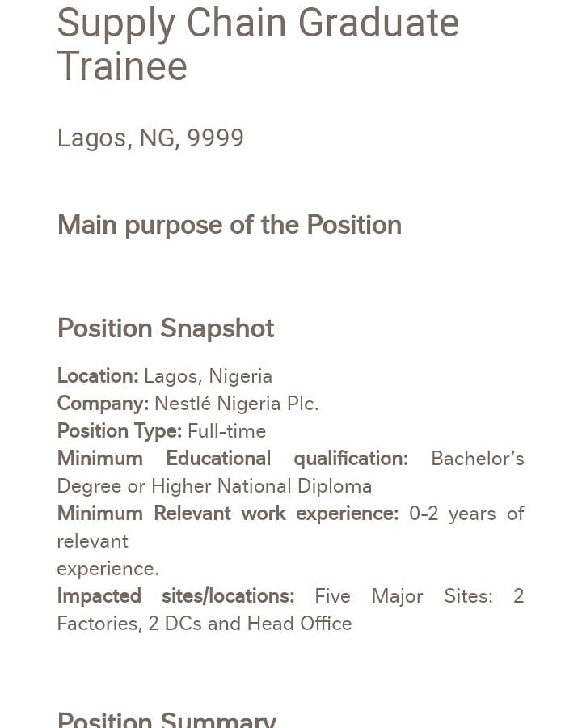Click Minimum Educational qualification label
Viewport: 582px width, 728px height.
(233, 459)
